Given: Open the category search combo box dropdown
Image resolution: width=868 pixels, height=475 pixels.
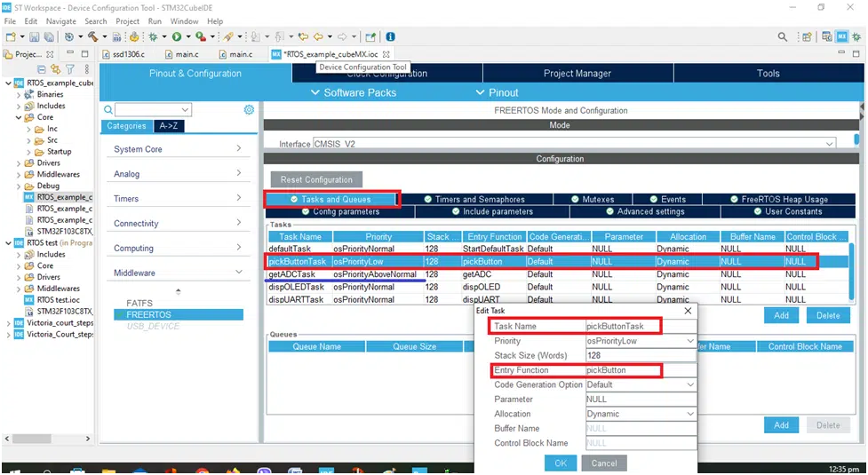Looking at the screenshot, I should tap(186, 109).
